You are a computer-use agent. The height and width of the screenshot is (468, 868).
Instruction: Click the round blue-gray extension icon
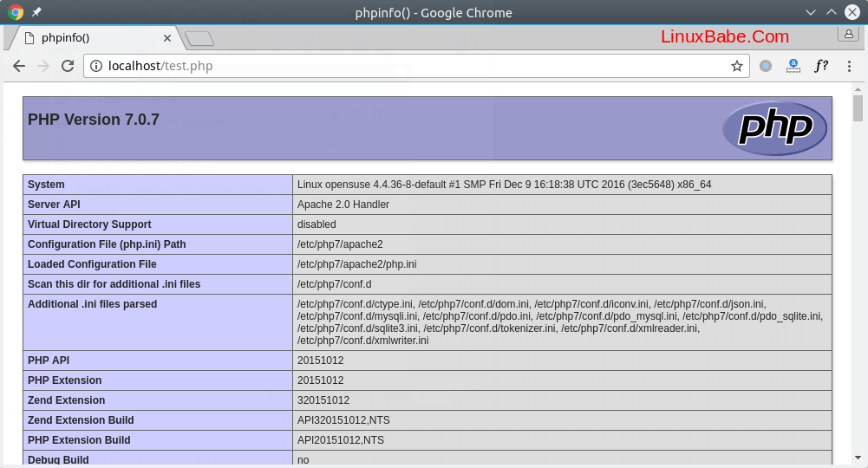pyautogui.click(x=766, y=66)
